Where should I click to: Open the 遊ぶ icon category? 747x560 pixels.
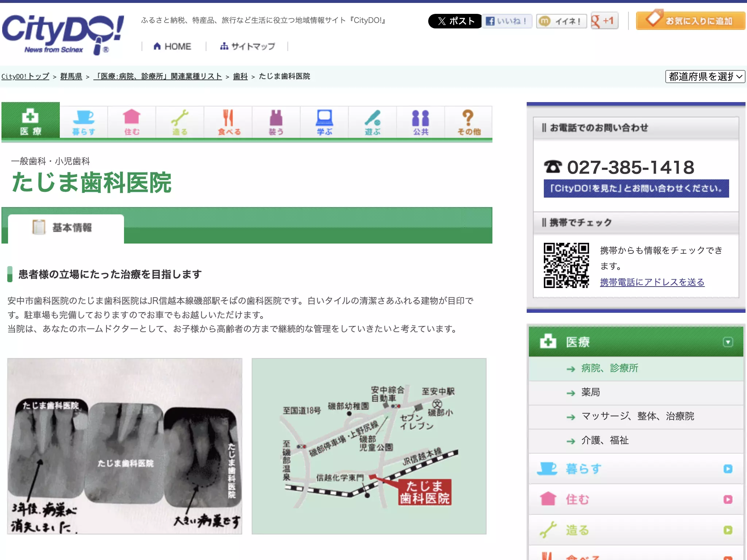(x=372, y=122)
